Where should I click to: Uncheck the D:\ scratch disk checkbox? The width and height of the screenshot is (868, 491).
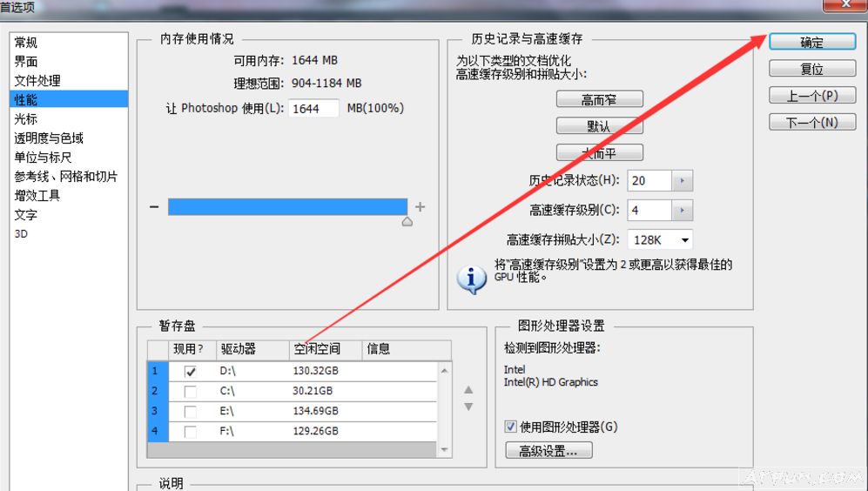click(x=191, y=372)
